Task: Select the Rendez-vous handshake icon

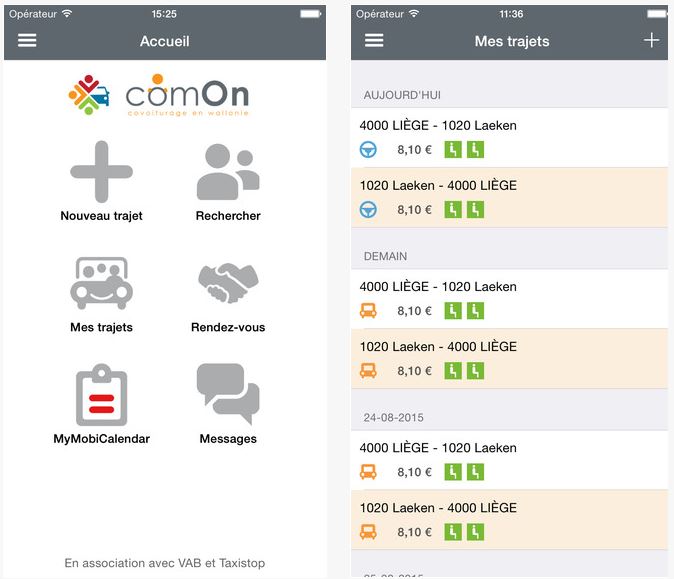Action: tap(228, 283)
